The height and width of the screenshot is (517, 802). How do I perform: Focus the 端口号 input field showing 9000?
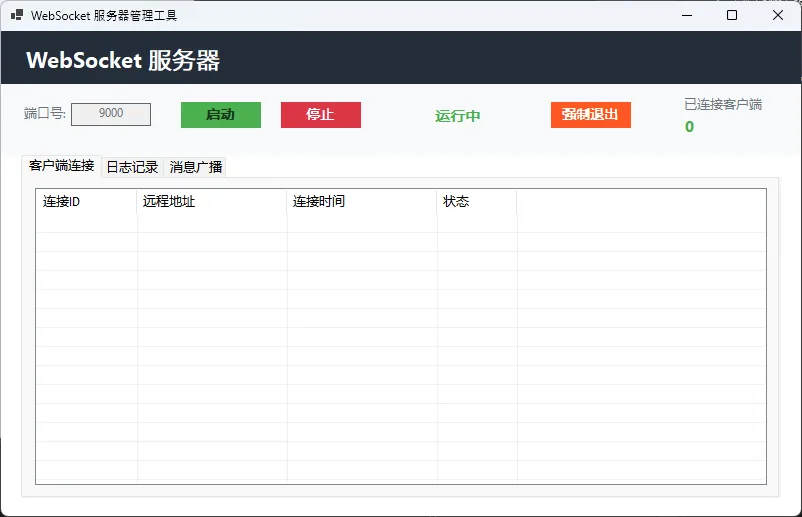pos(111,114)
